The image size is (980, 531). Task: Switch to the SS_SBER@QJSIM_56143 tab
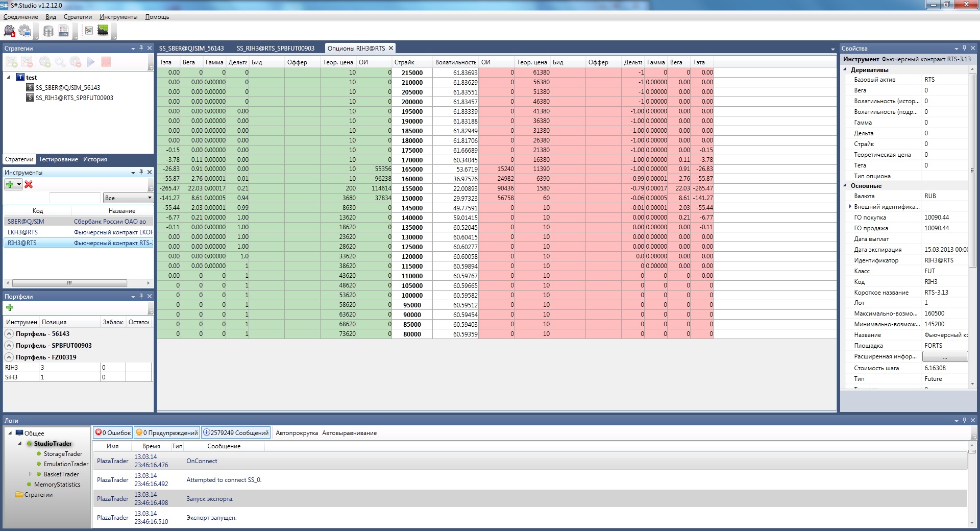pos(191,49)
